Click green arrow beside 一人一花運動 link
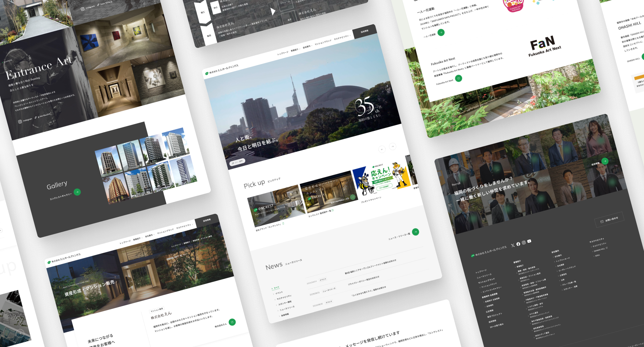This screenshot has width=644, height=347. pos(441,32)
